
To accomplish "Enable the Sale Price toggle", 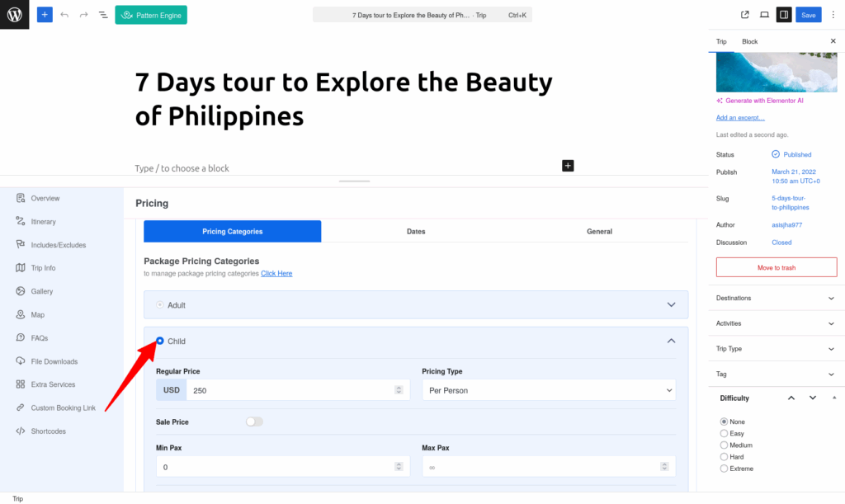I will coord(254,422).
